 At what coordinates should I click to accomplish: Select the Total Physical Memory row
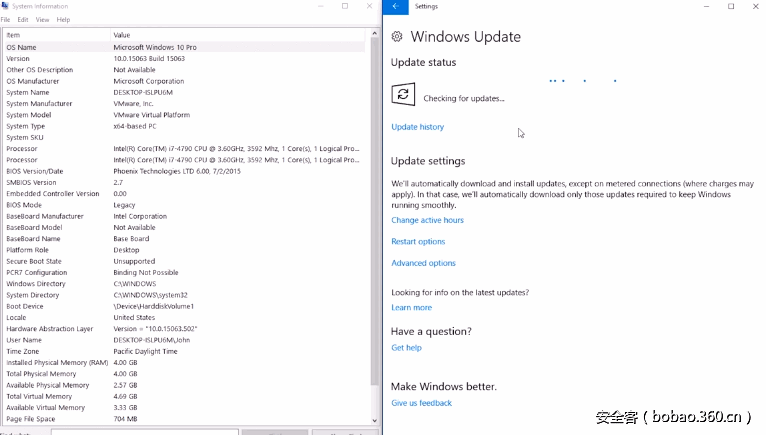185,373
